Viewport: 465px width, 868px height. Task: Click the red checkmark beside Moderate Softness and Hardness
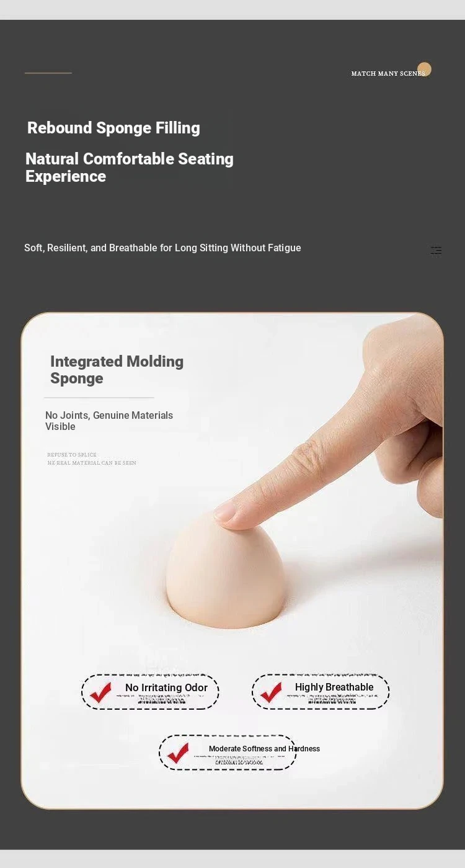[x=178, y=753]
